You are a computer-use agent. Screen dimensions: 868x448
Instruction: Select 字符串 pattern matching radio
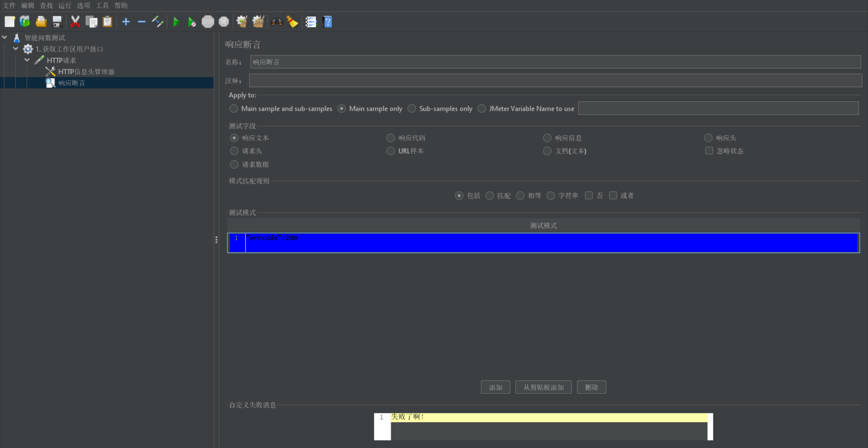(x=551, y=196)
